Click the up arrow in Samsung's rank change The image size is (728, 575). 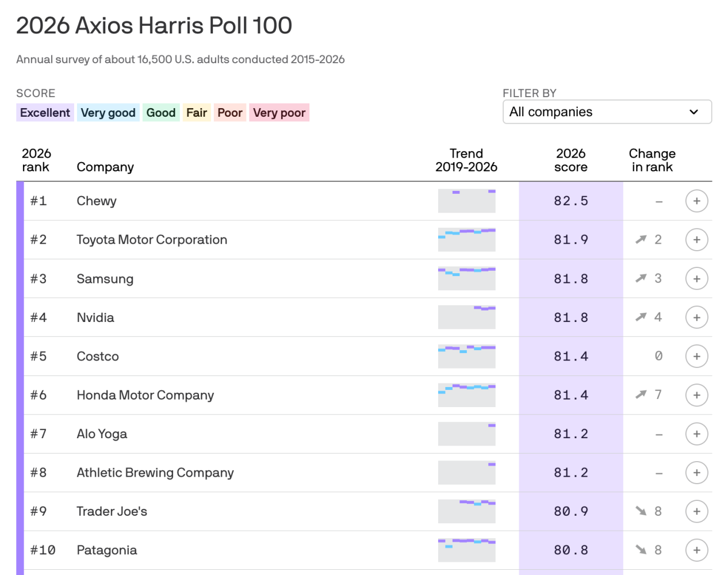point(641,278)
